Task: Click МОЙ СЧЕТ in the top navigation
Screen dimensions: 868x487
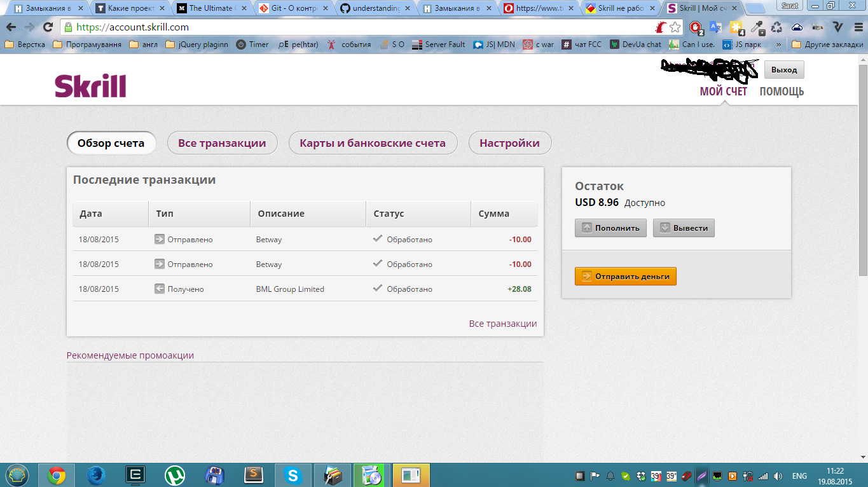Action: [724, 92]
